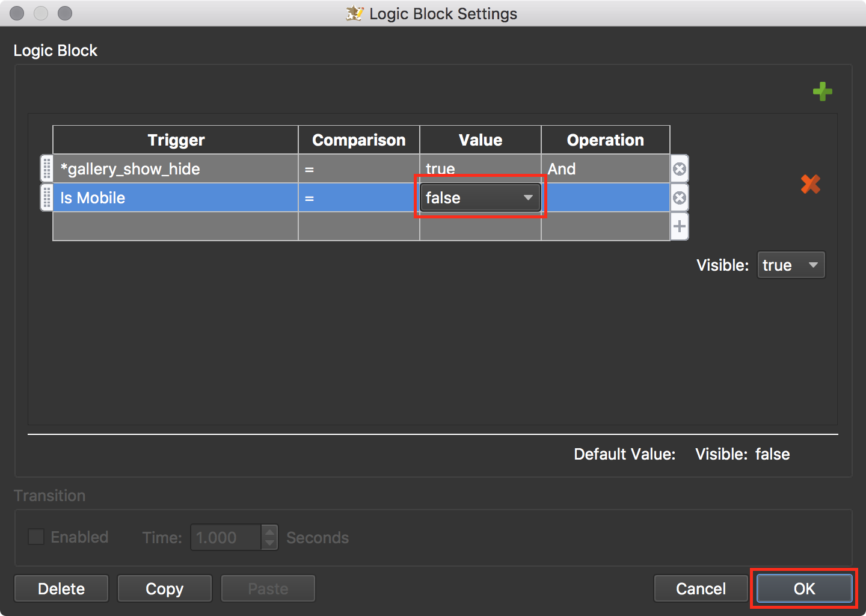Delete the Is Mobile row with its circled X

[680, 198]
